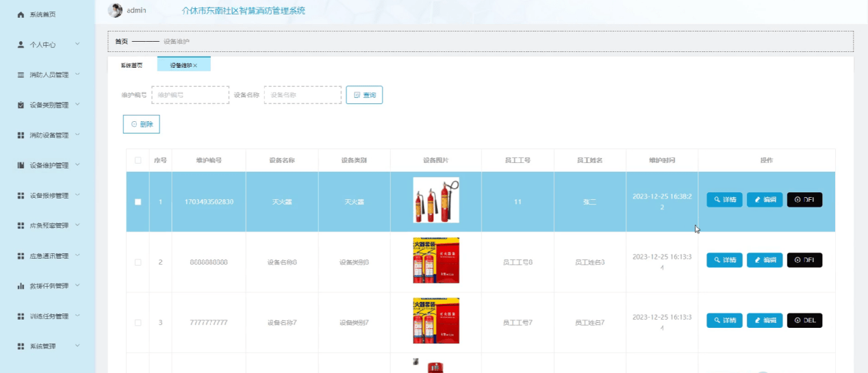The image size is (868, 373).
Task: Edit the record 7777777777
Action: click(765, 320)
